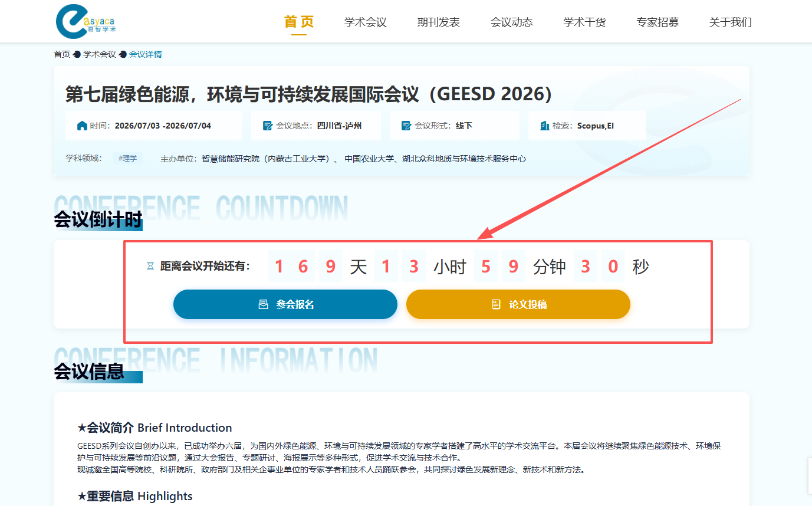The image size is (812, 506).
Task: Navigate to 专家招募
Action: [x=658, y=22]
